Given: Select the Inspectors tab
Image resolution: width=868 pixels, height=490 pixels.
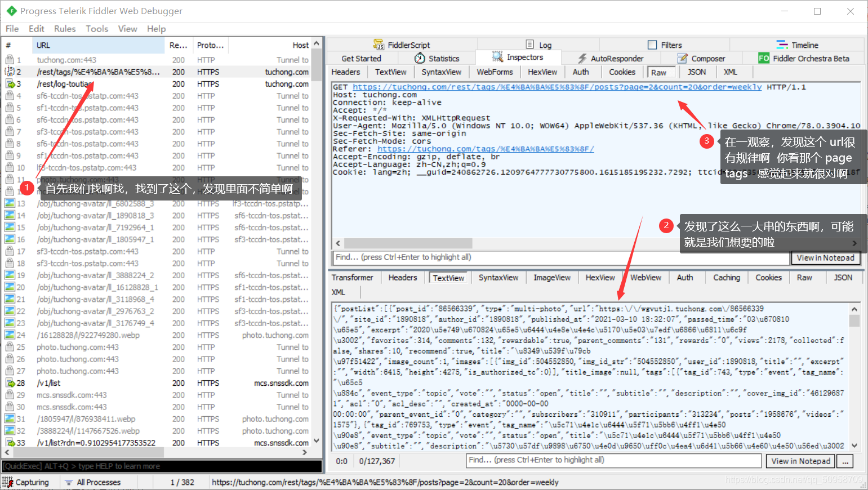Looking at the screenshot, I should point(518,57).
